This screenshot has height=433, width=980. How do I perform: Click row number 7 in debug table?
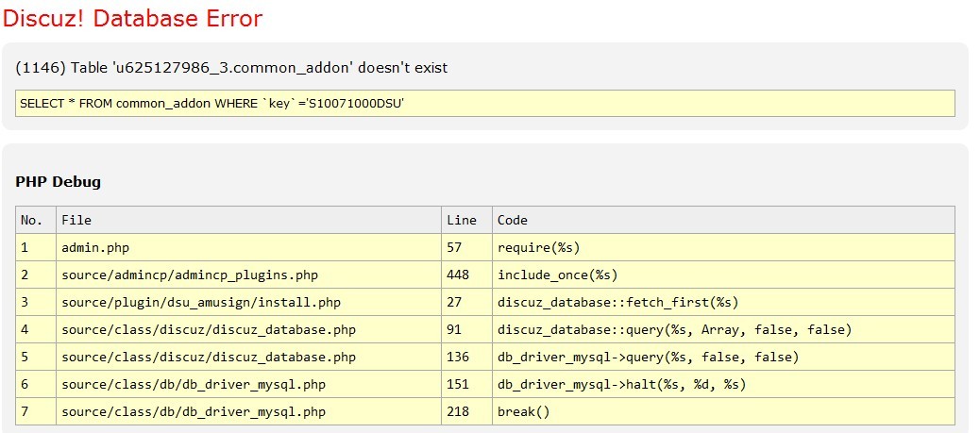pos(25,411)
